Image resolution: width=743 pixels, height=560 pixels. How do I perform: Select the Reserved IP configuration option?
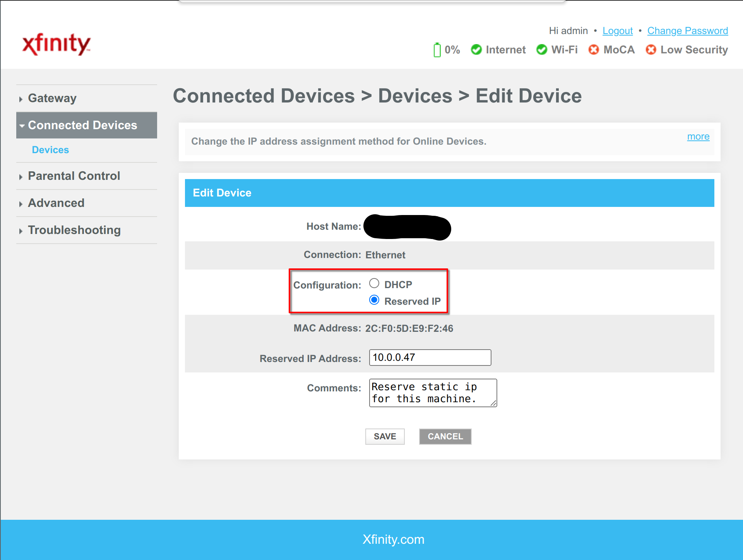pyautogui.click(x=374, y=299)
